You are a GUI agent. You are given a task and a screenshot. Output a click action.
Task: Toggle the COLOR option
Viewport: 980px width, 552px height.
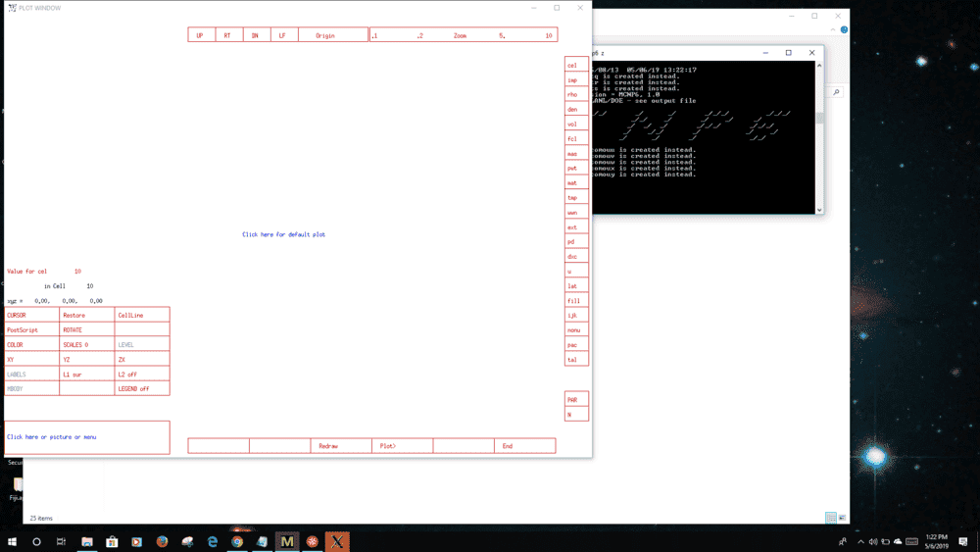pyautogui.click(x=32, y=344)
